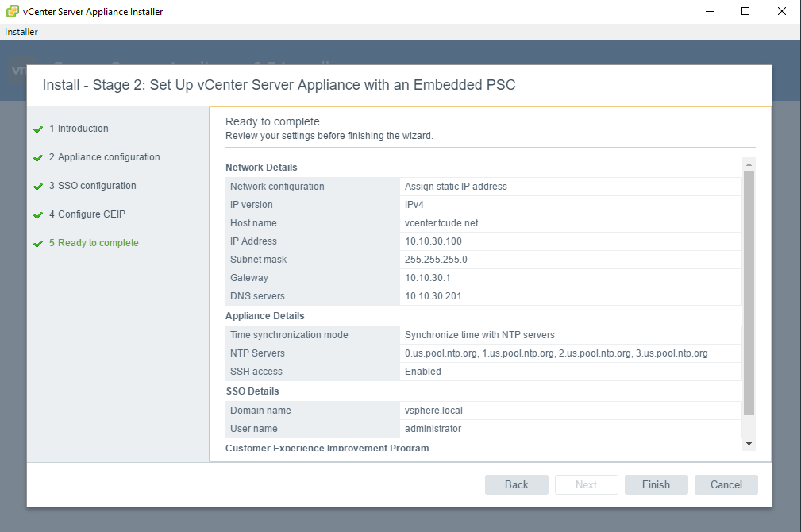Select subnet mask '255.255.255.0'
801x532 pixels.
pyautogui.click(x=436, y=260)
